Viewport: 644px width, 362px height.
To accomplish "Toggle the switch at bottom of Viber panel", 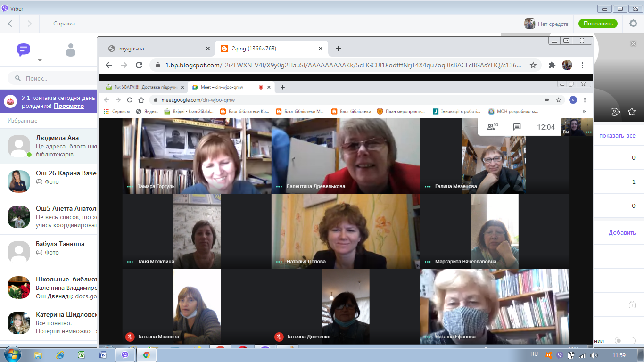I will (x=625, y=340).
